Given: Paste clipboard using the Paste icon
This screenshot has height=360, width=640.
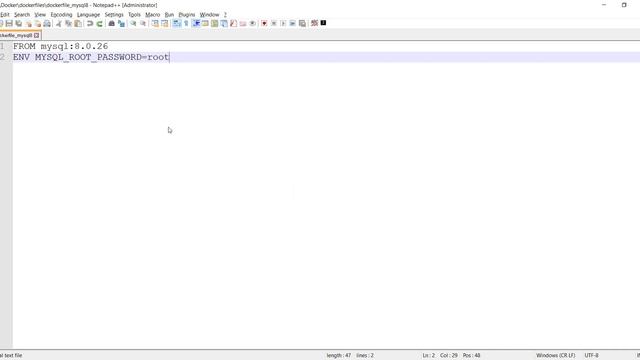Looking at the screenshot, I should coord(78,24).
